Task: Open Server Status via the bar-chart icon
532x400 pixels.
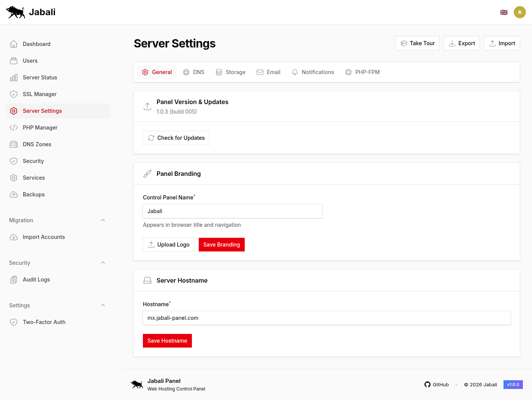Action: [14, 77]
